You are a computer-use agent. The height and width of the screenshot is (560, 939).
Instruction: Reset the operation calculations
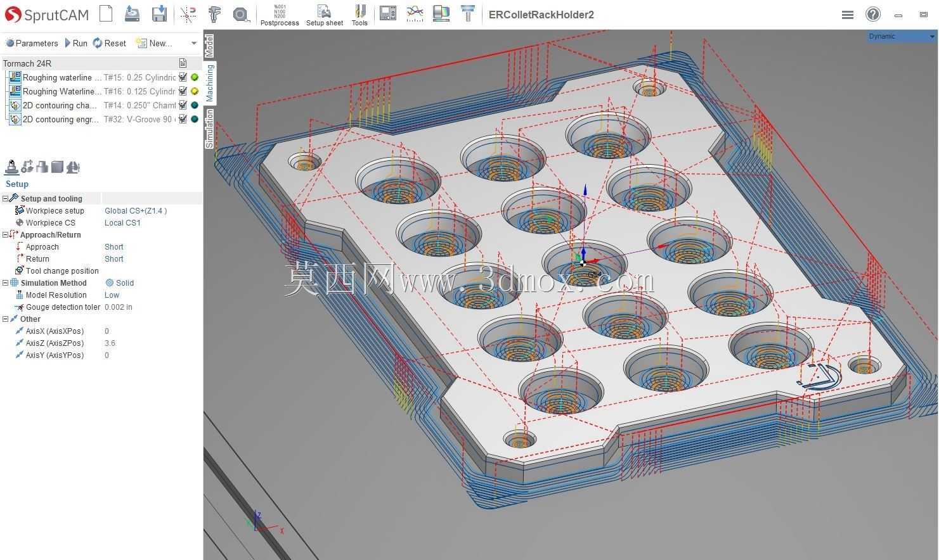(110, 43)
